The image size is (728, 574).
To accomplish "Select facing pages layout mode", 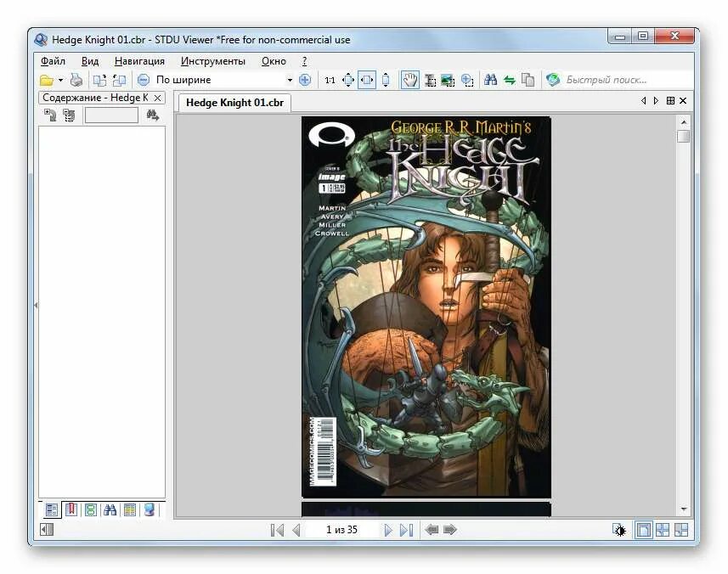I will [663, 530].
